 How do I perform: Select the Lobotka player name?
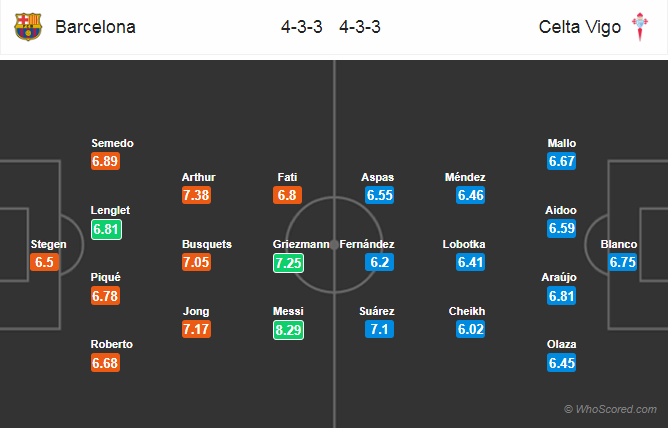[x=464, y=244]
